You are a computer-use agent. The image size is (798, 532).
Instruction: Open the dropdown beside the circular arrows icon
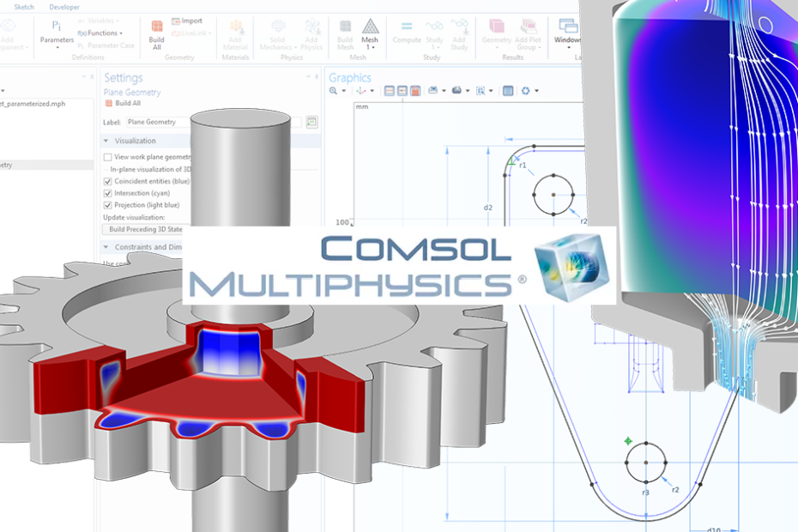[536, 91]
